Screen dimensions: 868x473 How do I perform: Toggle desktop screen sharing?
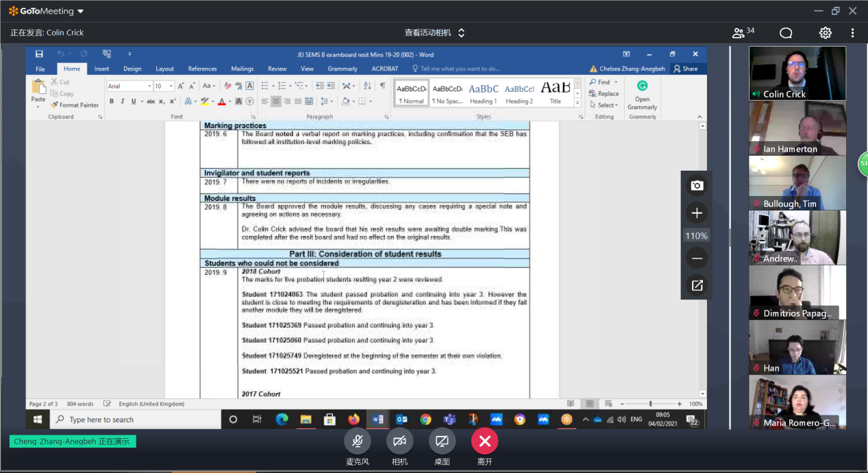442,441
